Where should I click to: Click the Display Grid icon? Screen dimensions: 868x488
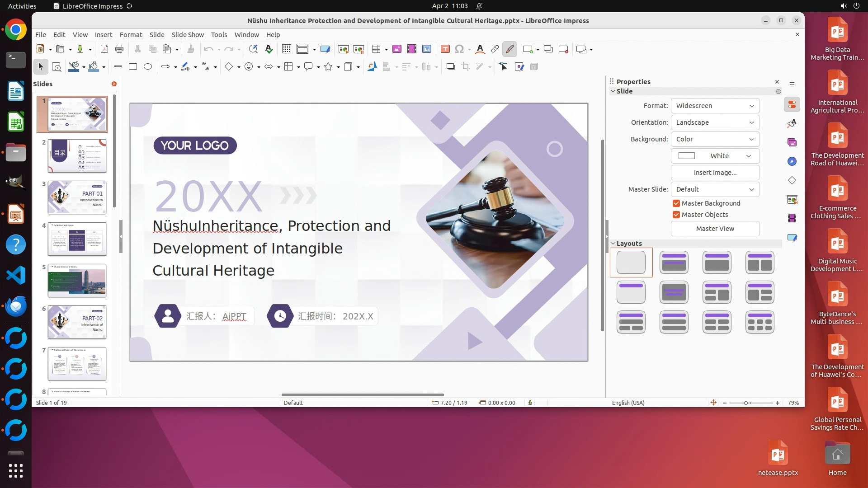coord(286,49)
